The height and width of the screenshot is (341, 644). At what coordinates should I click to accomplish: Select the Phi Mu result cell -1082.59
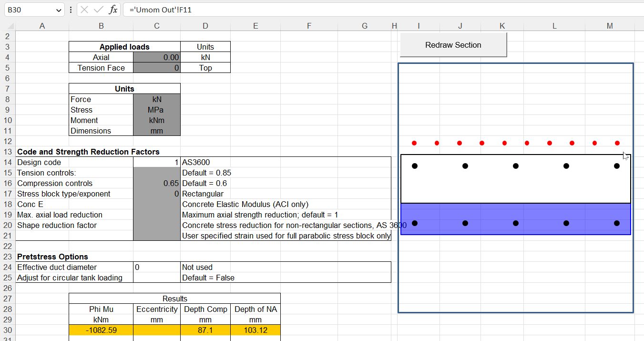click(x=101, y=330)
